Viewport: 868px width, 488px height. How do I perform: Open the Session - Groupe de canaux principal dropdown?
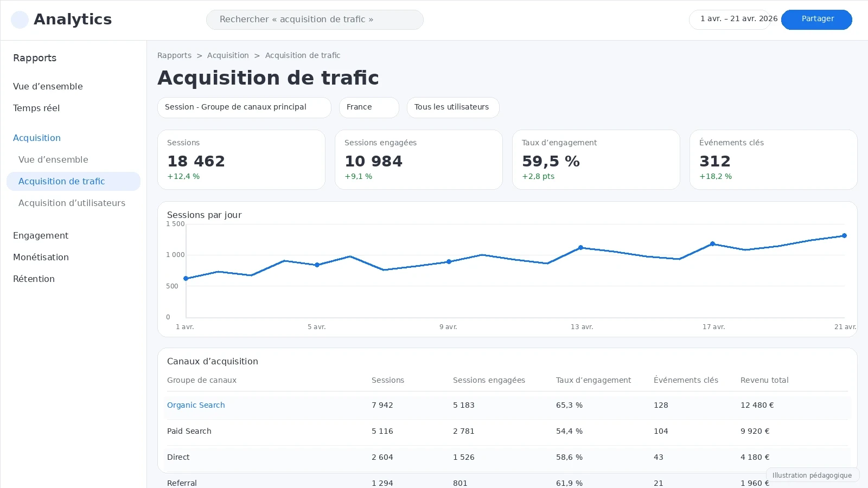click(244, 107)
